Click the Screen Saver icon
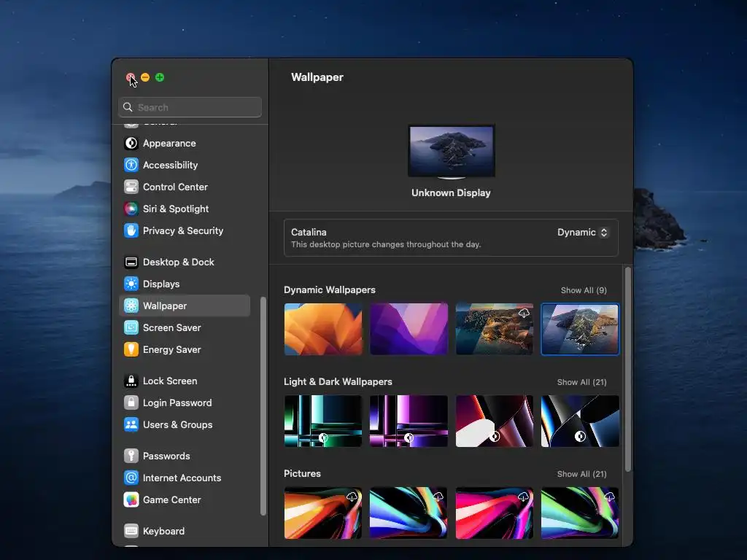This screenshot has width=747, height=560. coord(131,327)
